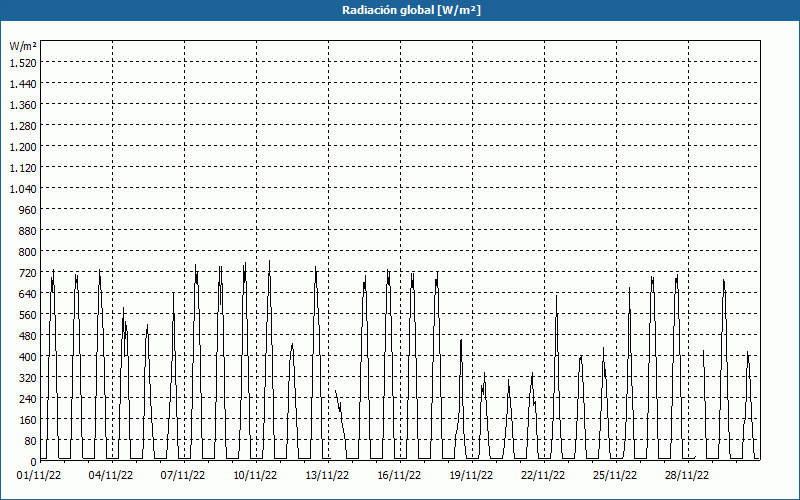This screenshot has width=800, height=500.
Task: Click the 1.280 y-axis value
Action: click(x=23, y=126)
